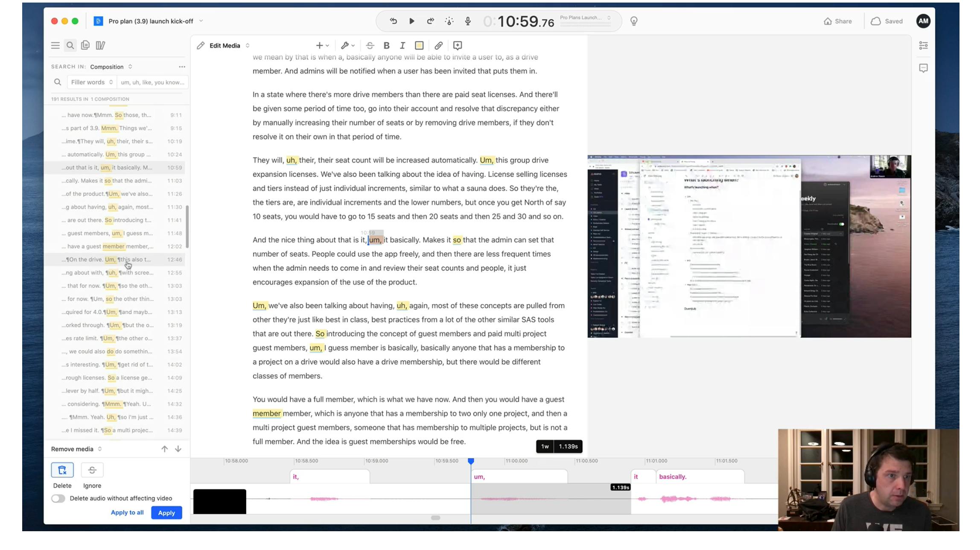The width and height of the screenshot is (980, 550).
Task: Go to previous search result arrow
Action: [164, 449]
